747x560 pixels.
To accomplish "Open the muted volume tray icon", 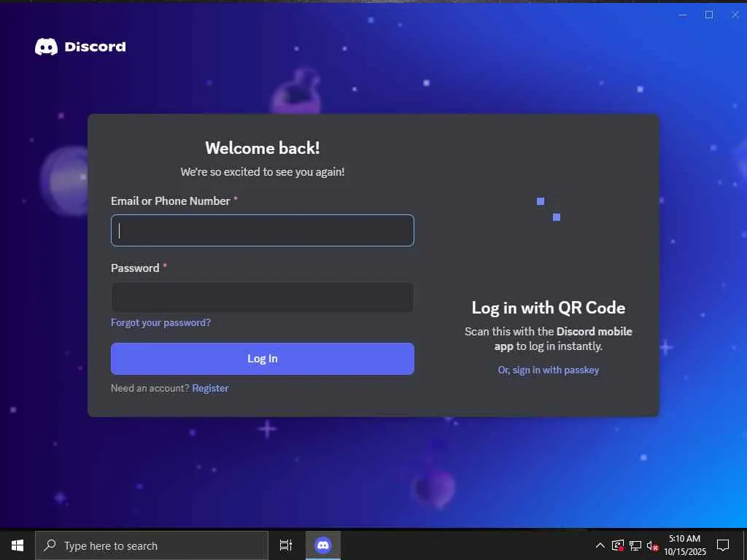I will (x=653, y=545).
